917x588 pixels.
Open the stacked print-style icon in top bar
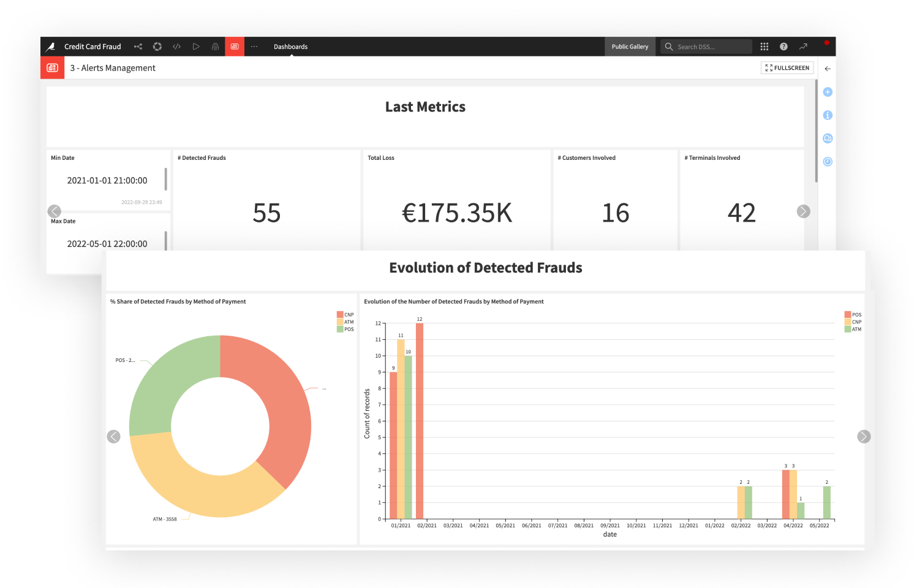click(x=215, y=47)
